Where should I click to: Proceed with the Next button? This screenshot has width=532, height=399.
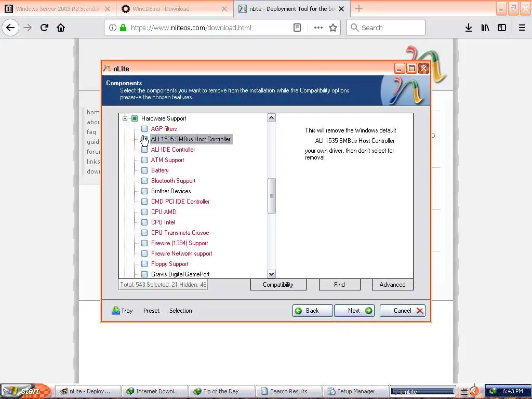(354, 311)
